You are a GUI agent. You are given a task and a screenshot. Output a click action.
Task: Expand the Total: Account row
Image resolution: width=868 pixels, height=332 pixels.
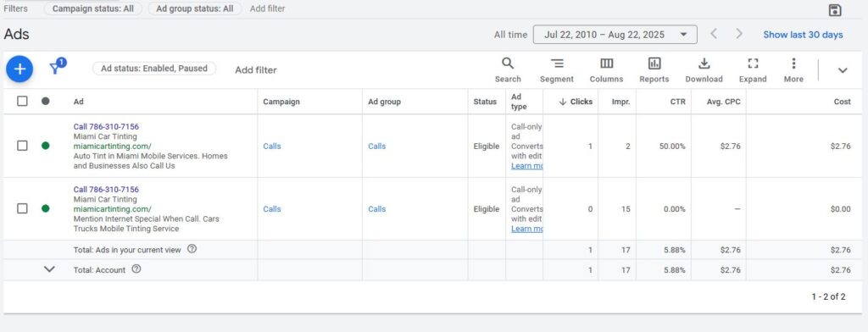point(49,269)
